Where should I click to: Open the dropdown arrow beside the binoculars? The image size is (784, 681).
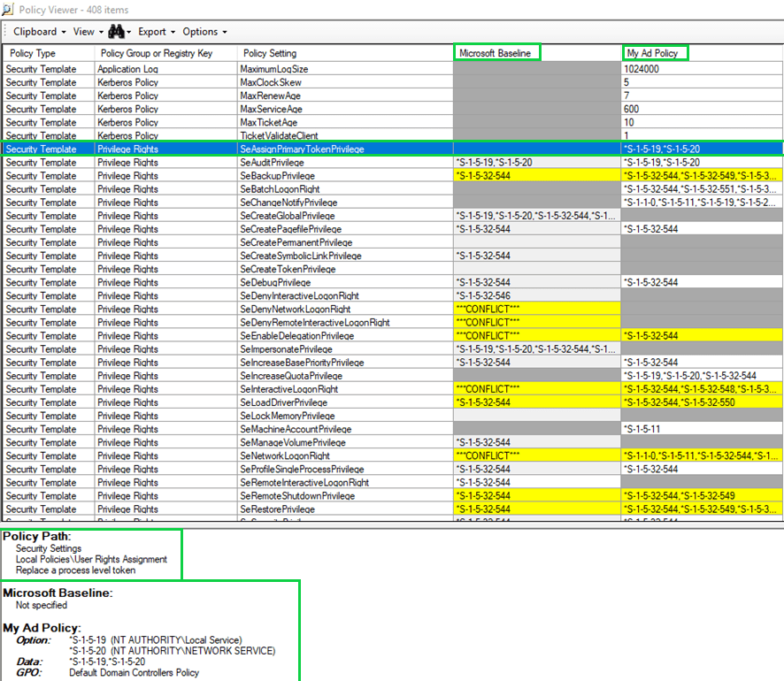pyautogui.click(x=129, y=33)
